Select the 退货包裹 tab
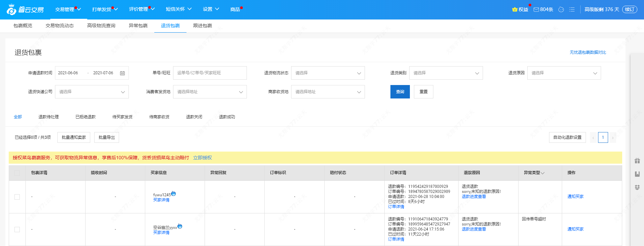This screenshot has height=246, width=644. (170, 26)
